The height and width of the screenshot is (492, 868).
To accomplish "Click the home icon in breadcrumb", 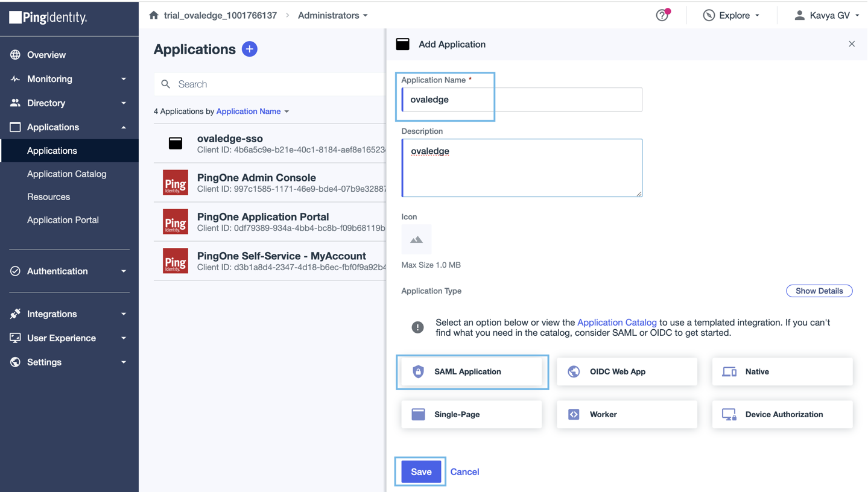I will pos(154,15).
